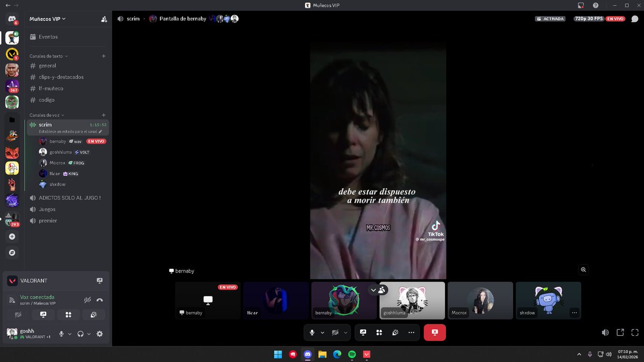Toggle noise suppression in voice panel
Viewport: 644px width, 362px height.
87,300
